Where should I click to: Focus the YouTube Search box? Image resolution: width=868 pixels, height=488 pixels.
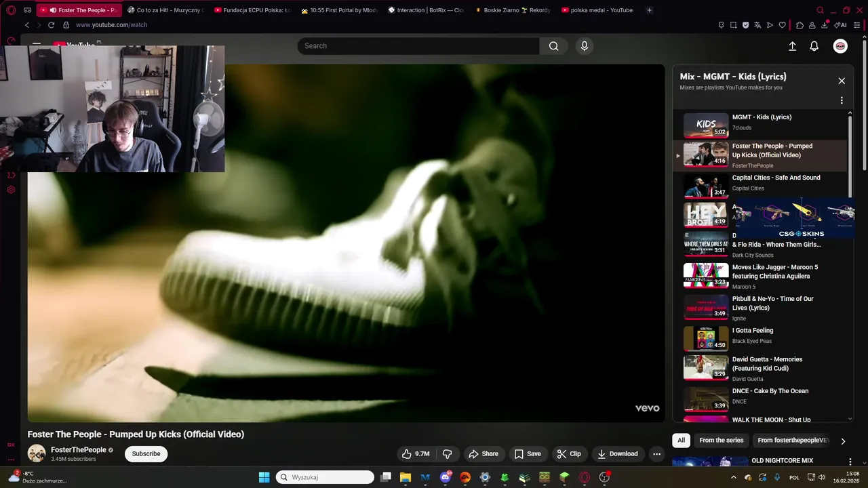[x=418, y=46]
